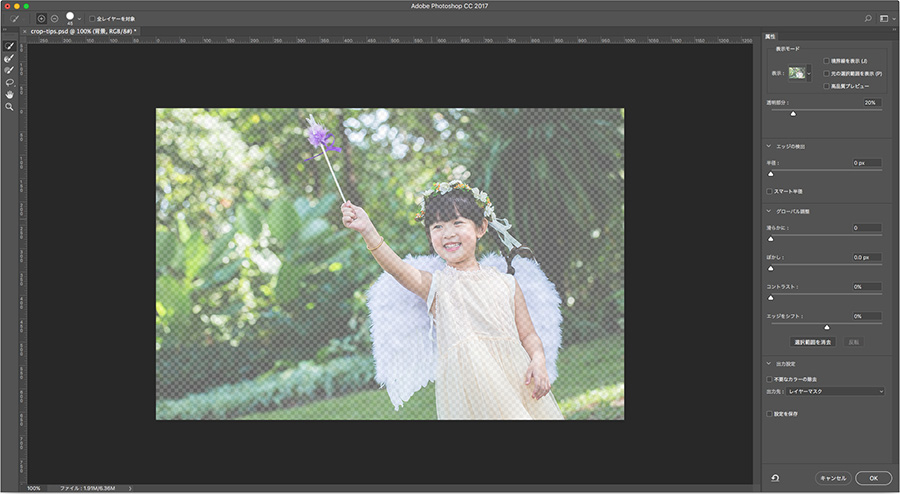Click the コントラスト 0% value field
This screenshot has height=494, width=900.
pyautogui.click(x=867, y=286)
